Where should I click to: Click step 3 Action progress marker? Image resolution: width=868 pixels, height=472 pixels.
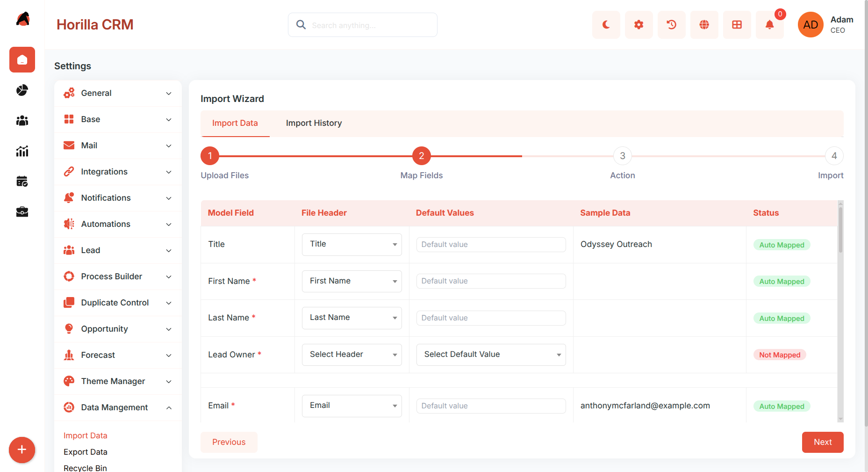coord(623,156)
